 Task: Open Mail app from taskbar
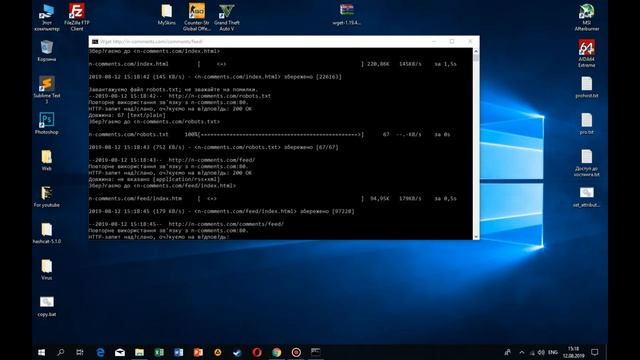click(120, 352)
